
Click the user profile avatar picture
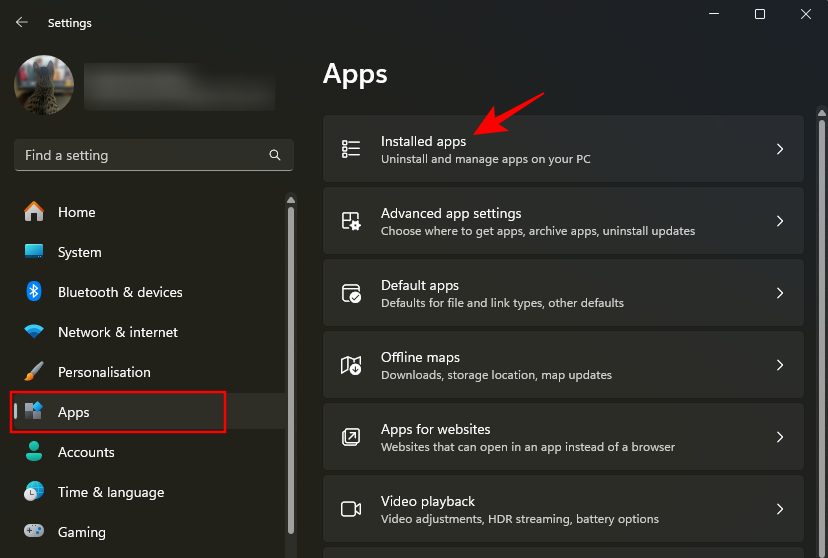44,85
